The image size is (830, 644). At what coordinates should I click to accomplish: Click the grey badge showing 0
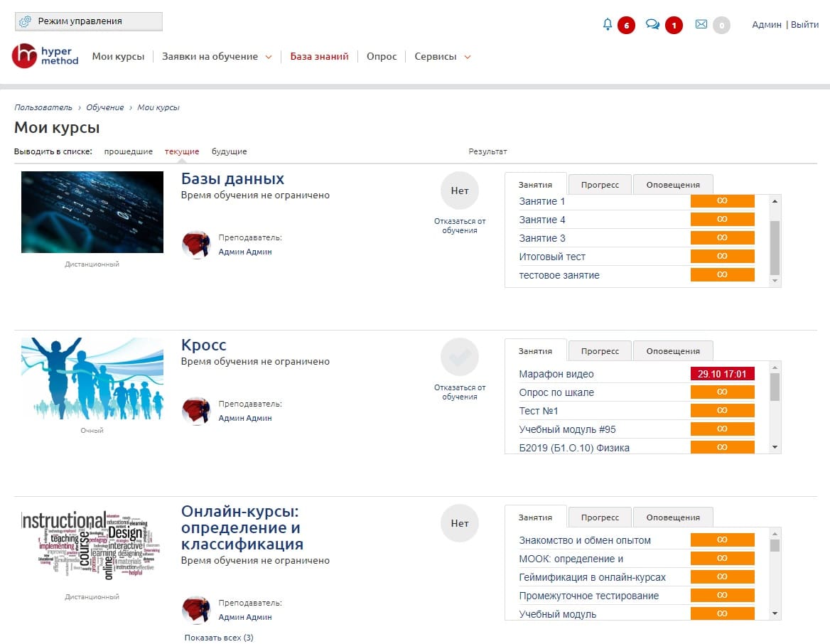click(721, 25)
